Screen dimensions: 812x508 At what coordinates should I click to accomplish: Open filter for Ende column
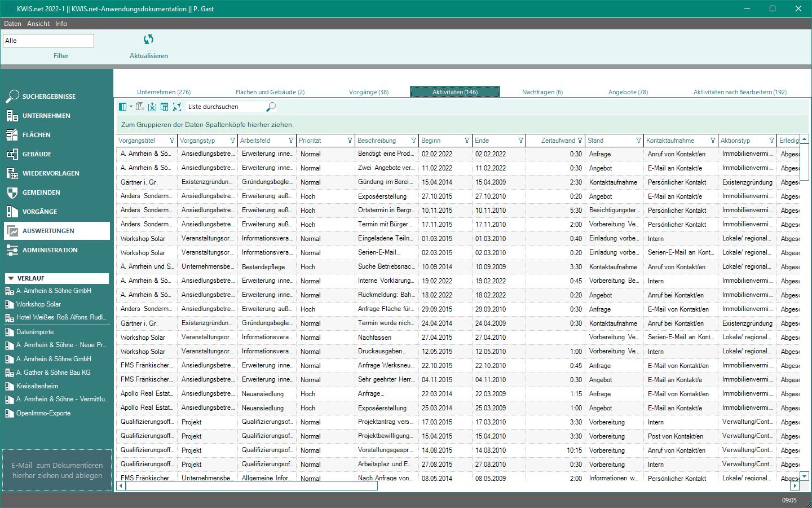click(520, 141)
